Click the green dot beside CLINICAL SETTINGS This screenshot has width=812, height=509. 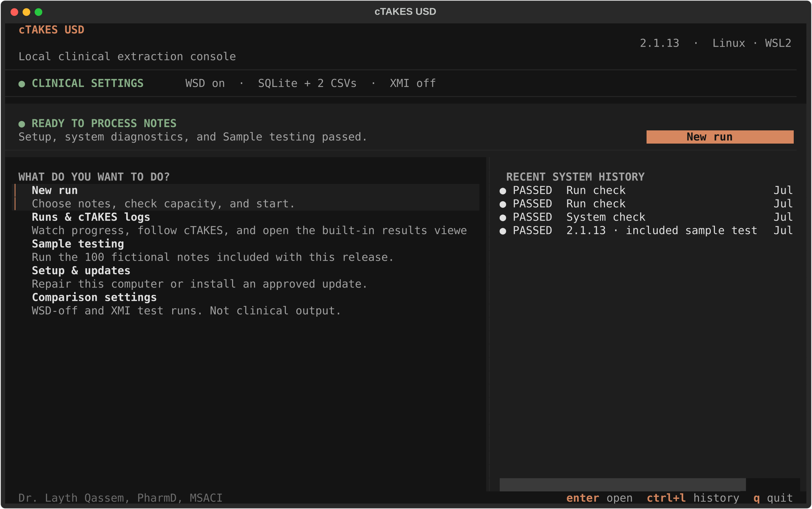tap(22, 84)
